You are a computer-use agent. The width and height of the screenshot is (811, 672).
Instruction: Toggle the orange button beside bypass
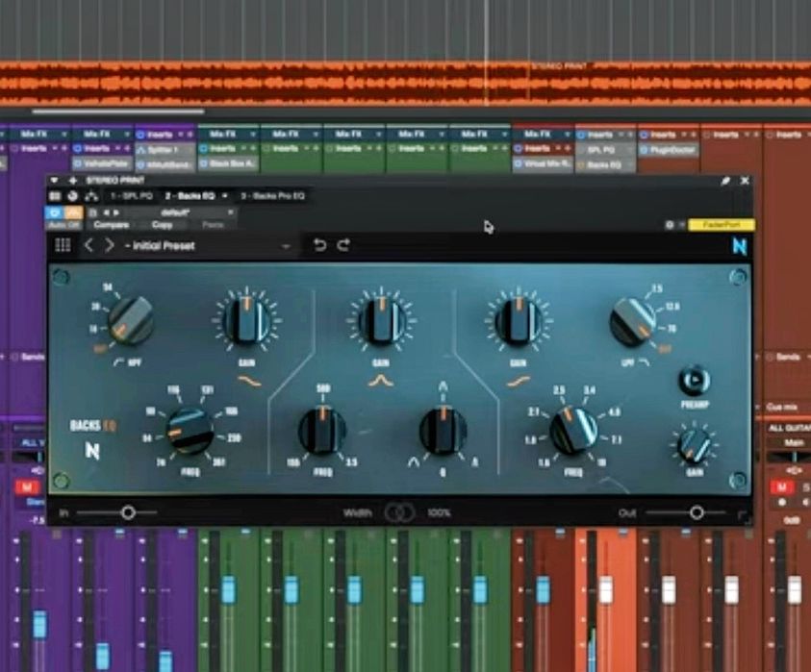(73, 212)
